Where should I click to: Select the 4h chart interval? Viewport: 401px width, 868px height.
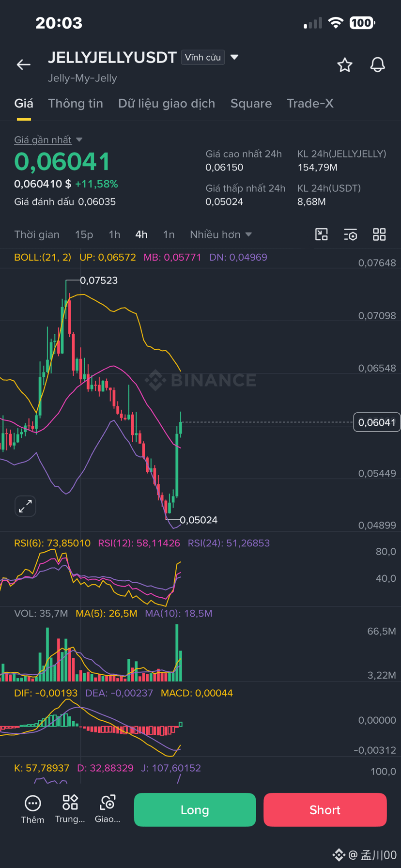[x=141, y=234]
